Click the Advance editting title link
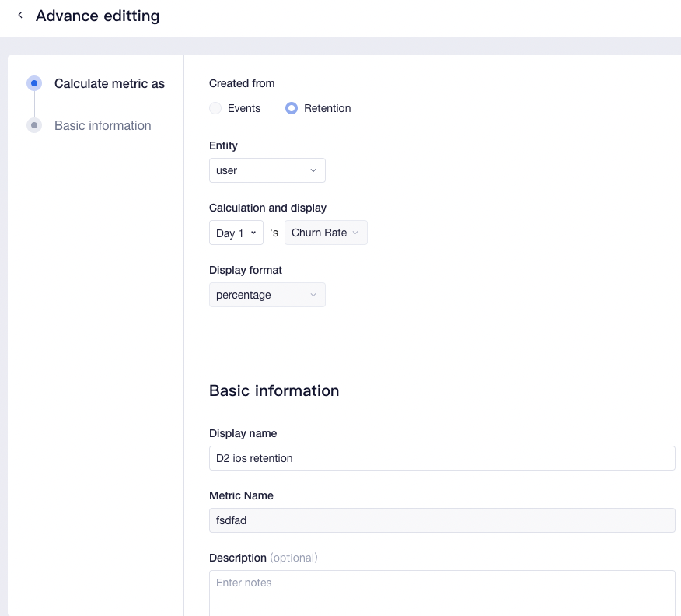The width and height of the screenshot is (681, 616). tap(98, 16)
